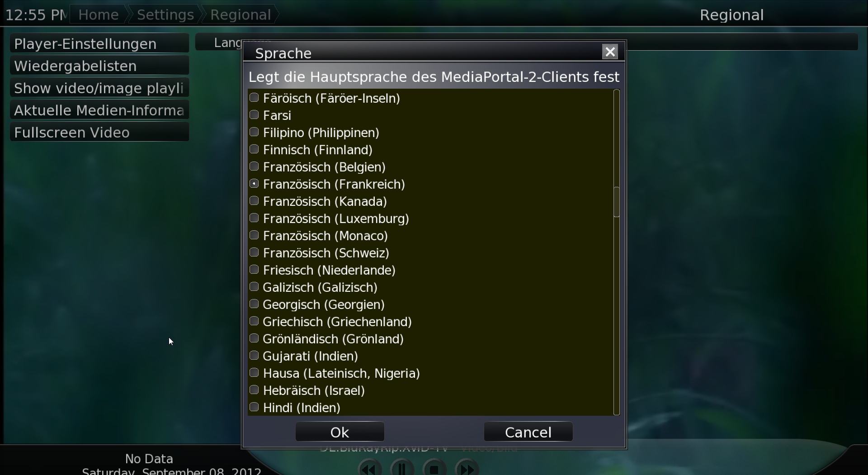868x475 pixels.
Task: Click the fast-forward playback icon
Action: pyautogui.click(x=467, y=468)
